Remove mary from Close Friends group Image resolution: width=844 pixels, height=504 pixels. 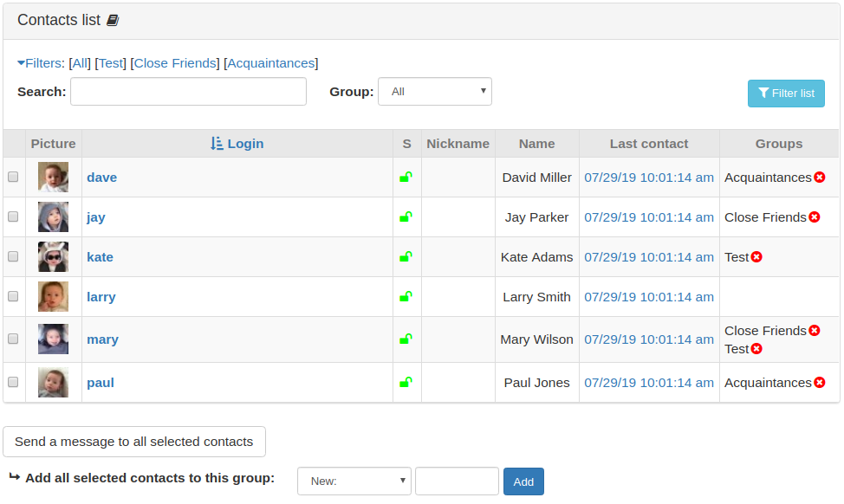815,330
